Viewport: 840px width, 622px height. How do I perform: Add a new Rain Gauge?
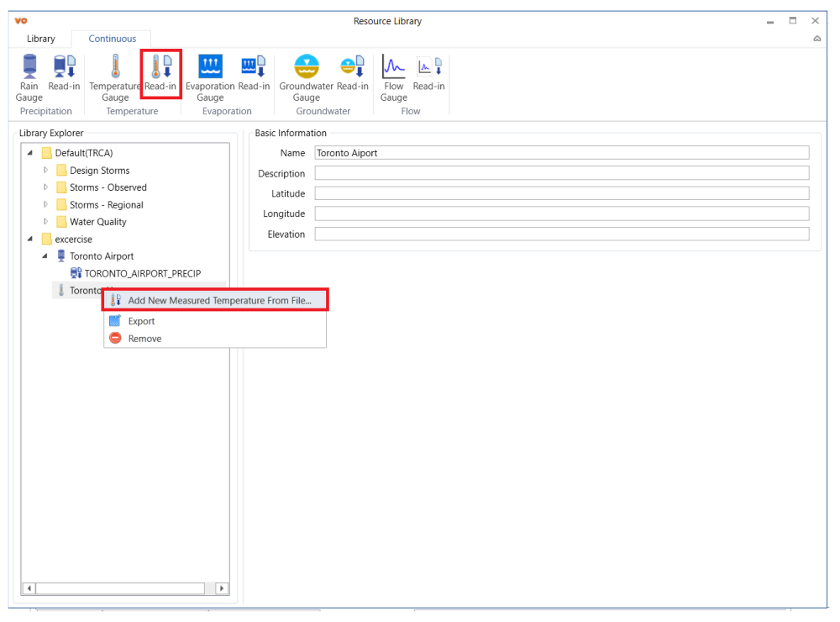click(29, 77)
